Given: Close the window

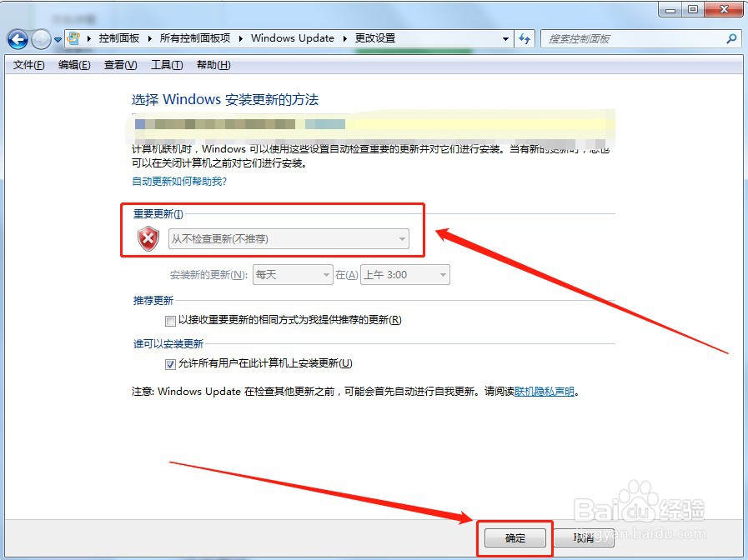Looking at the screenshot, I should (724, 9).
